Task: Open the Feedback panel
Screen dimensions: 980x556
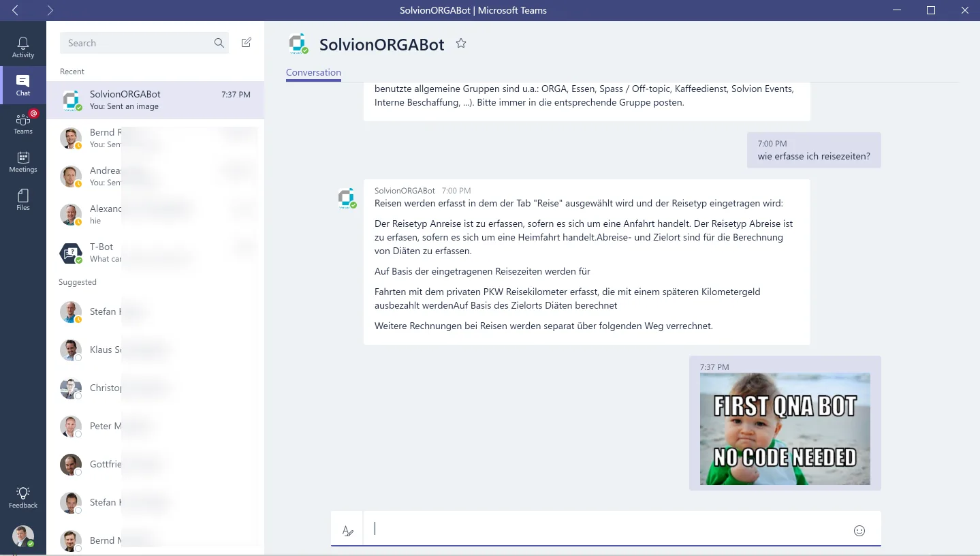Action: [22, 497]
